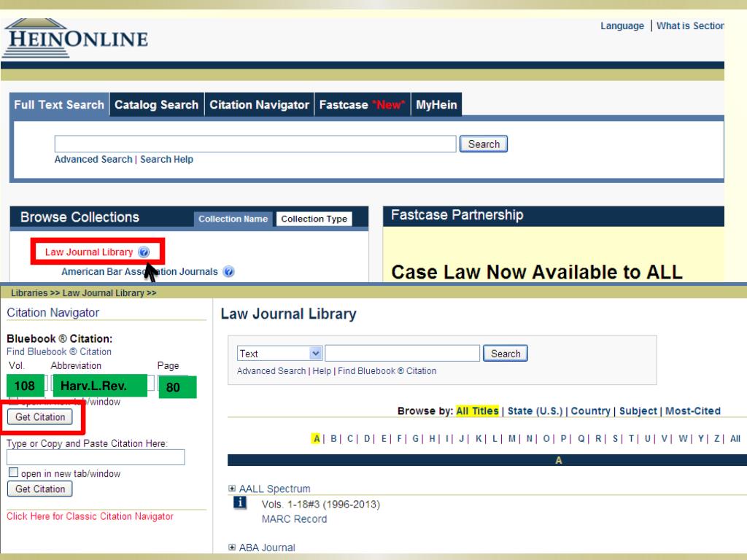
Task: Open help icon beside Law Journal Library
Action: pos(144,252)
